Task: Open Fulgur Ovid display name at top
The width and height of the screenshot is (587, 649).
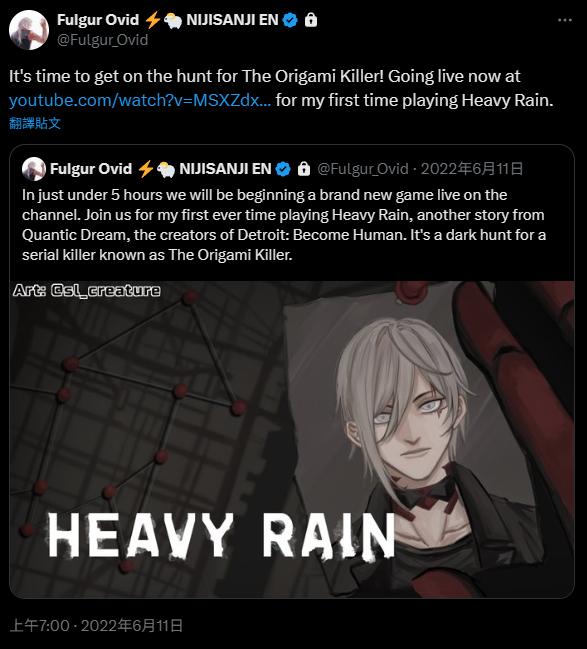Action: (98, 20)
